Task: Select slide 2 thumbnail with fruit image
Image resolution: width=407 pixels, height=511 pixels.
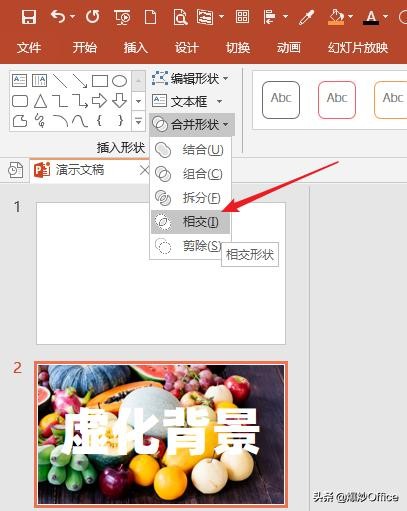Action: click(161, 434)
